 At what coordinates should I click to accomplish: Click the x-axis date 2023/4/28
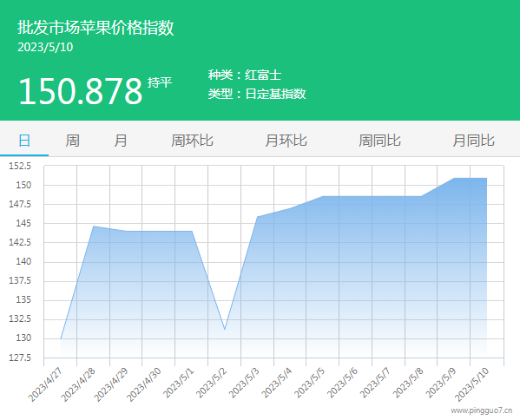pos(78,384)
